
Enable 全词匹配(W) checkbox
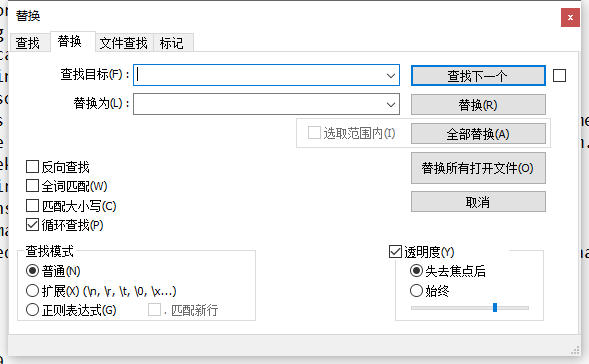32,186
